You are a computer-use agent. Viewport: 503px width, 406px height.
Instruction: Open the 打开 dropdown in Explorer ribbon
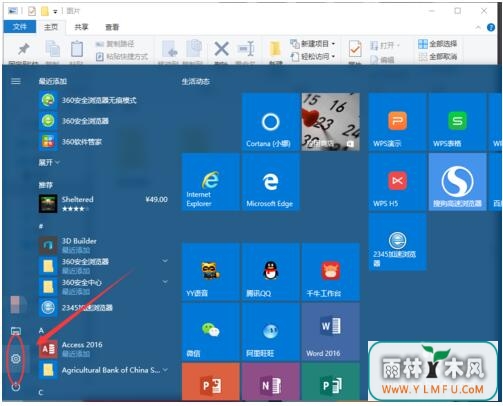(x=385, y=45)
